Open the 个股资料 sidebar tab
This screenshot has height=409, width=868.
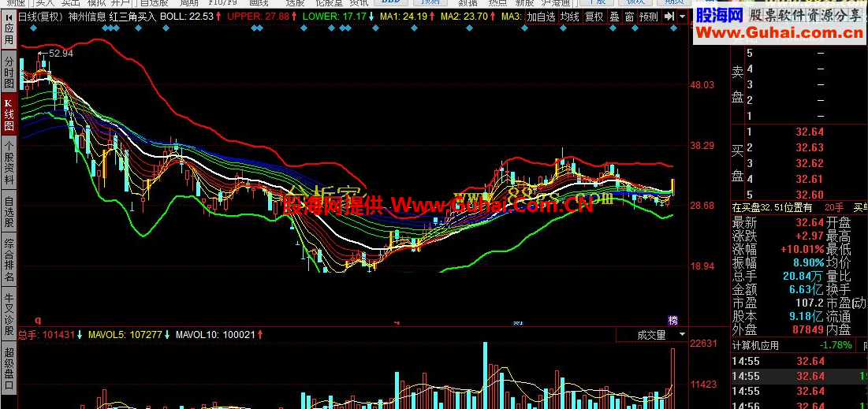coord(9,162)
